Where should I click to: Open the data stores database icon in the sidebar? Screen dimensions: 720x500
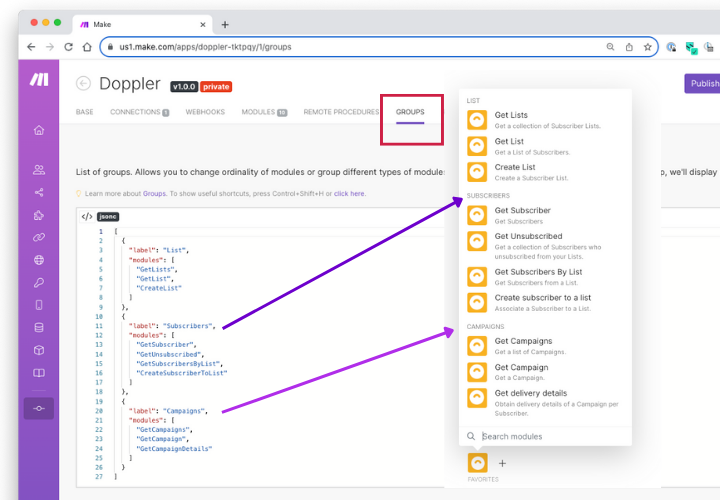click(x=39, y=327)
